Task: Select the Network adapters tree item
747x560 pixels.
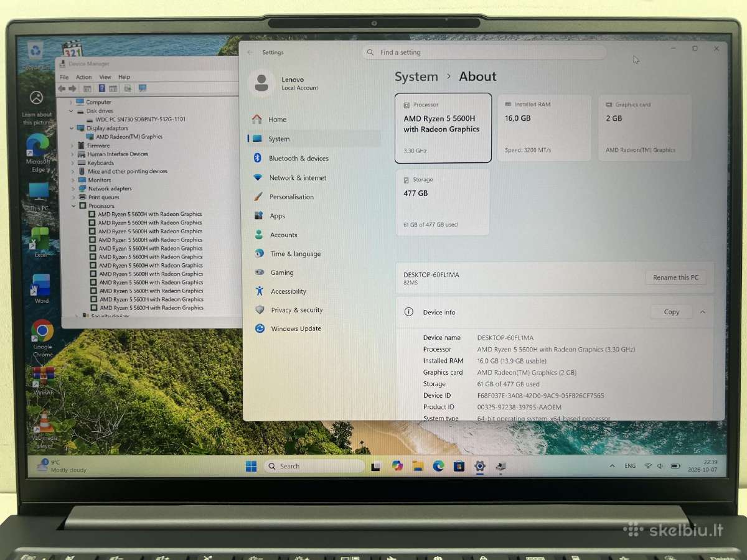Action: [x=105, y=189]
